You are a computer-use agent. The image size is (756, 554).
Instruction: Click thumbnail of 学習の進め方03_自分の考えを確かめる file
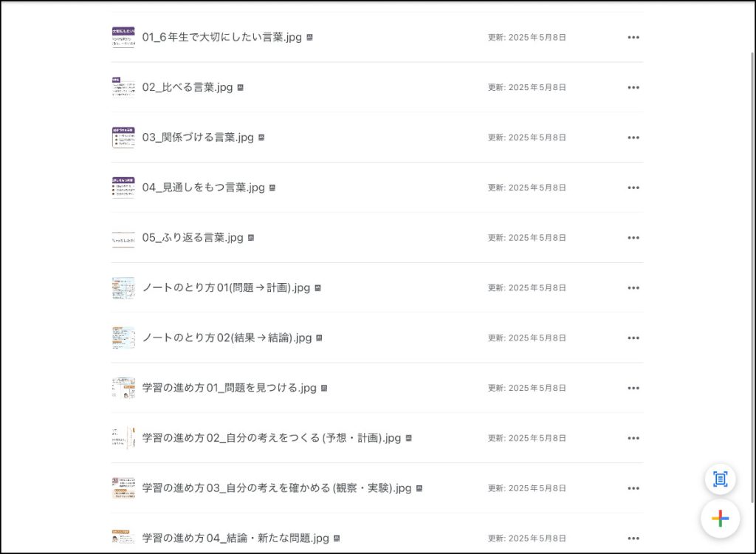[123, 488]
